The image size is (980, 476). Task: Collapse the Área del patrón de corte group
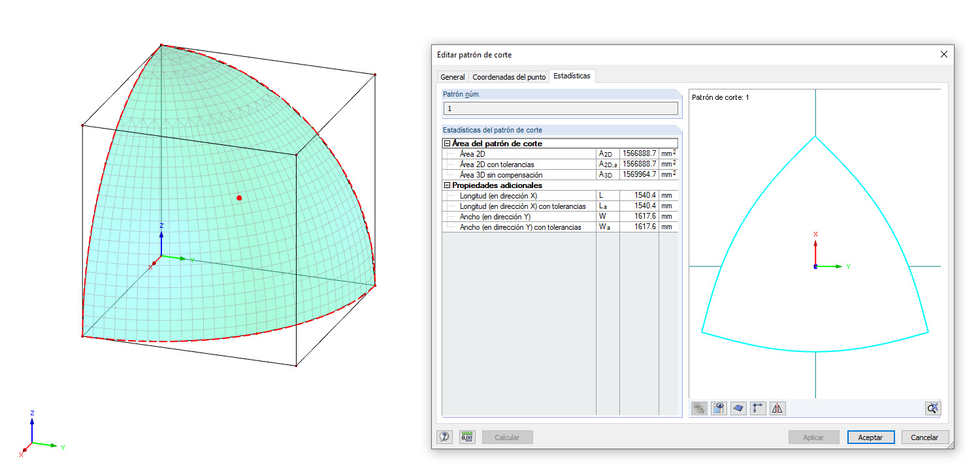(x=448, y=144)
